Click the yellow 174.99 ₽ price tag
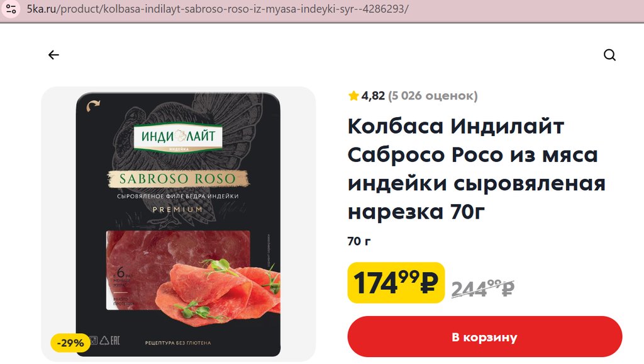 pyautogui.click(x=396, y=283)
